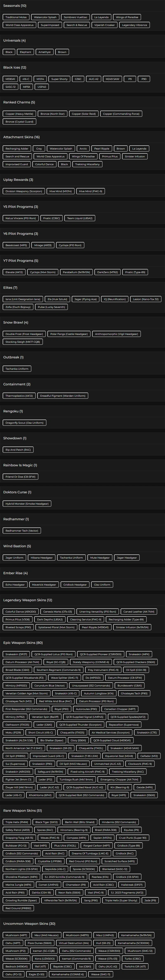Select Beastcoast (MP5) pilot program skin

click(16, 245)
